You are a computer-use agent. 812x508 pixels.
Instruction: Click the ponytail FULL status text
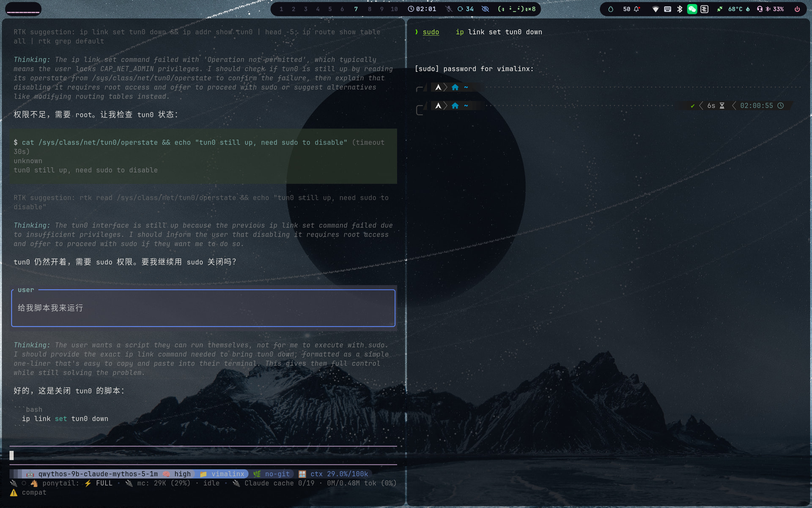point(77,483)
